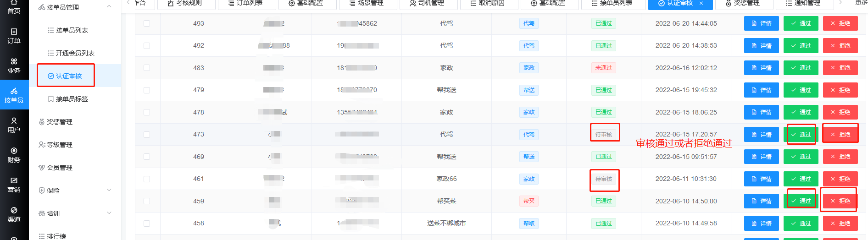Click the 家政66 cell in row 461
Screen dimensions: 868x240
coord(446,179)
